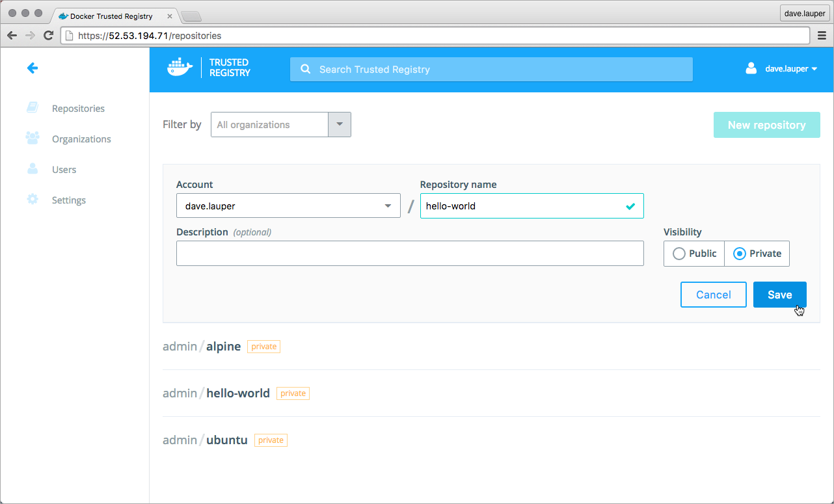Viewport: 834px width, 504px height.
Task: Expand the Account dropdown showing dave.lauper
Action: tap(288, 206)
